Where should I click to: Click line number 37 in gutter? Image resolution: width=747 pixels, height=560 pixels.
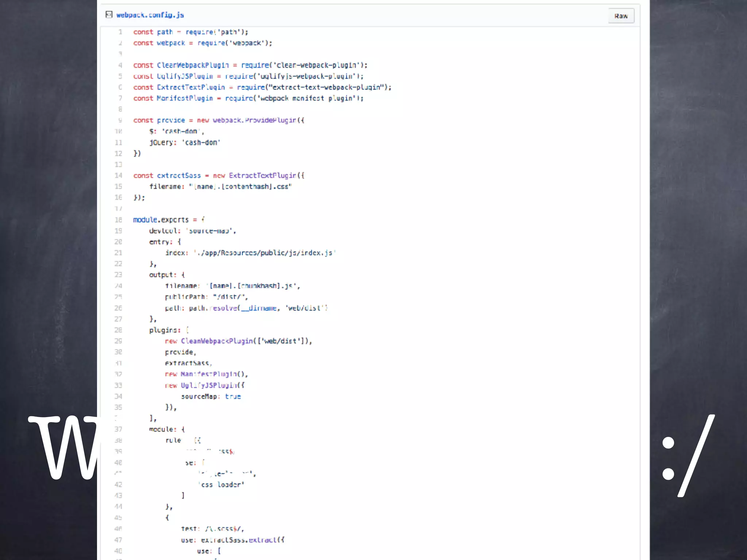119,429
